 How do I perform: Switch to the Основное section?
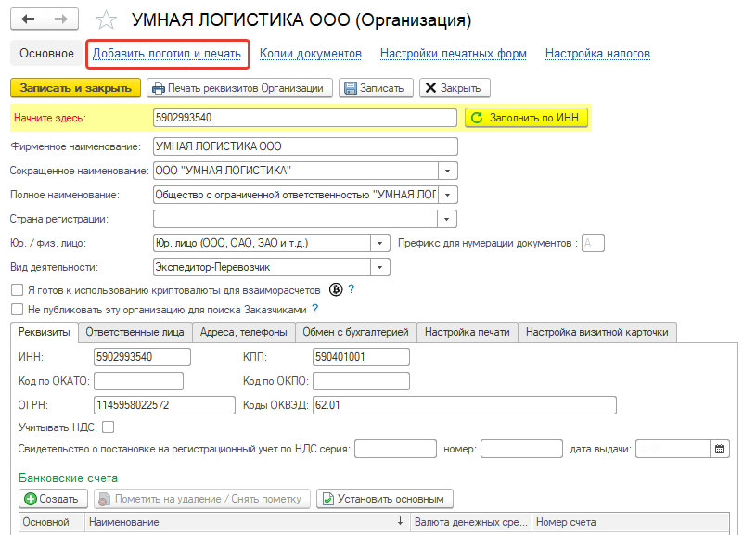46,54
